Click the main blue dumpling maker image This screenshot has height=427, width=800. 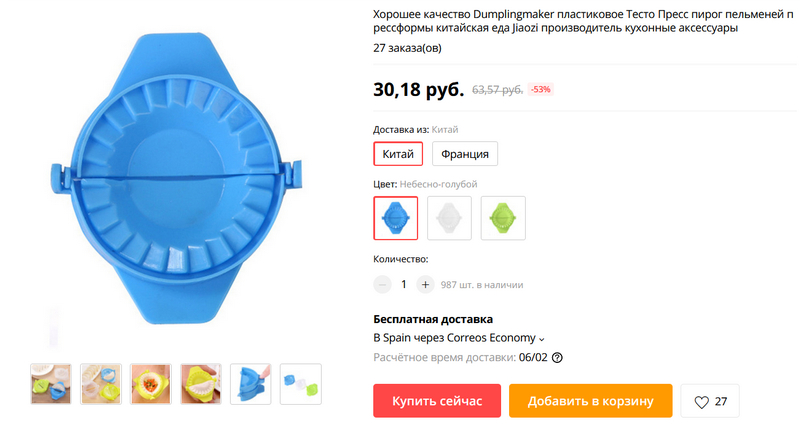click(177, 179)
